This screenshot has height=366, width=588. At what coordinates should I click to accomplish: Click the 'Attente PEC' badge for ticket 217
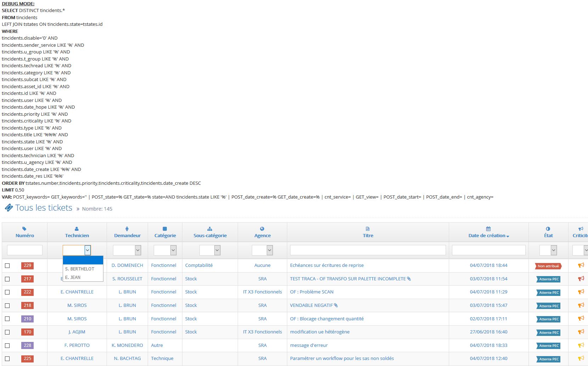point(548,279)
